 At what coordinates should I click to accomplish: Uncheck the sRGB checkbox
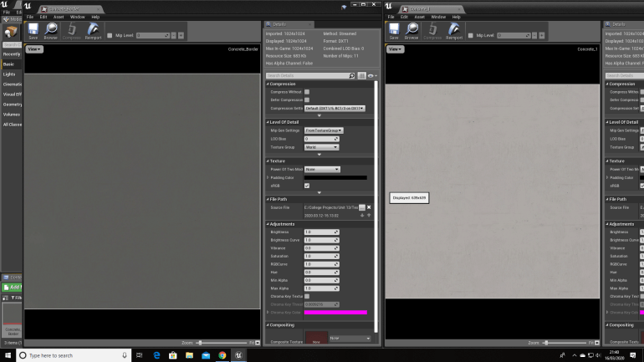pos(307,186)
